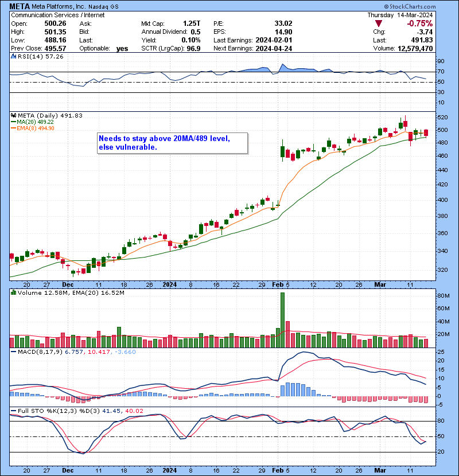Screen dimensions: 459x476
Task: Click the green MA(20) legend line
Action: [13, 122]
